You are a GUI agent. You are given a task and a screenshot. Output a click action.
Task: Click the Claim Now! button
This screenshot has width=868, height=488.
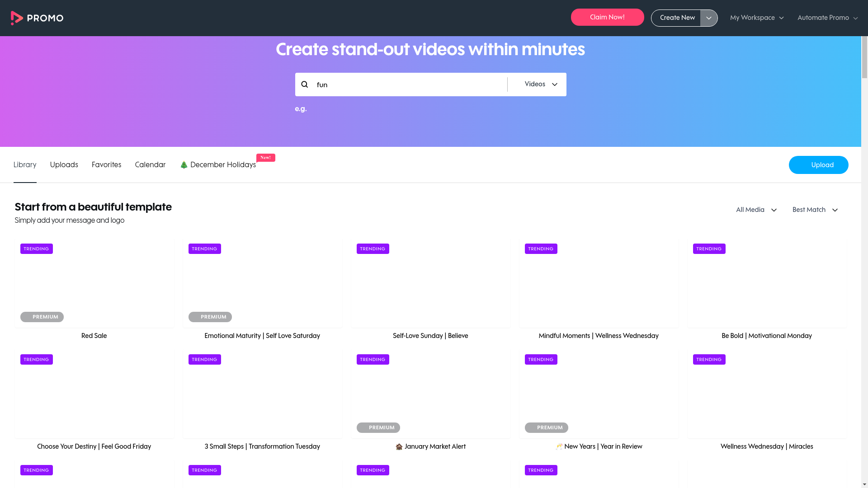coord(607,17)
